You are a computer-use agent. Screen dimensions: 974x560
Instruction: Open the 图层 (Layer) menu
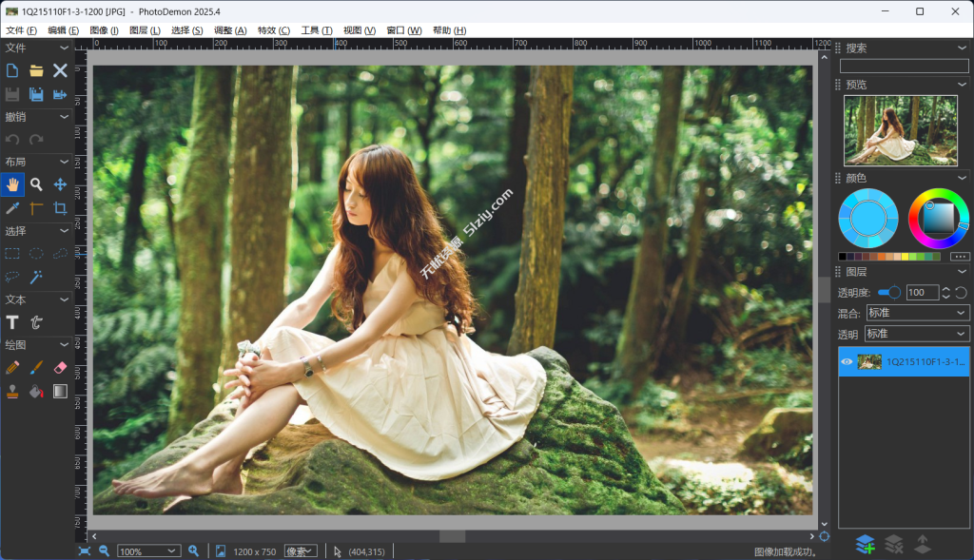coord(145,30)
